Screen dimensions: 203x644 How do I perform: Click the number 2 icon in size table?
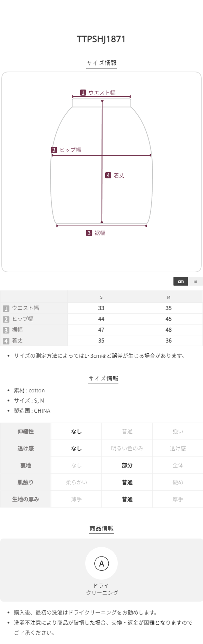click(6, 319)
